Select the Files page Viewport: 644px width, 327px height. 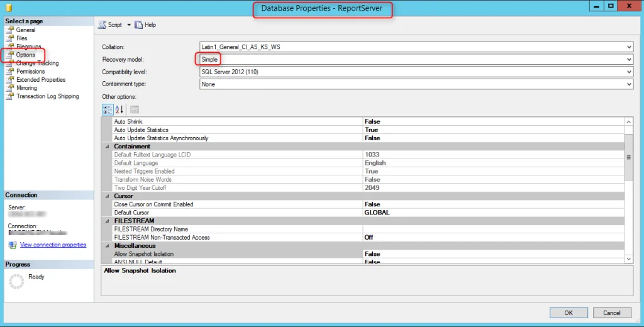[22, 38]
